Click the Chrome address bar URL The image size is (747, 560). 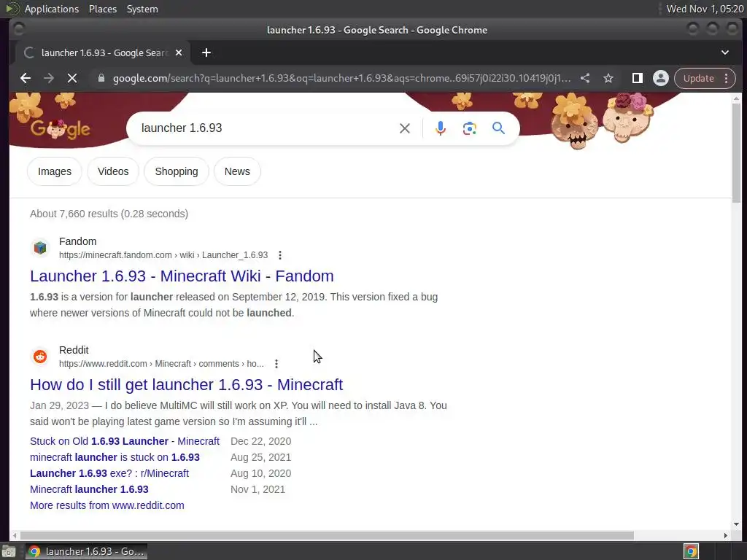pyautogui.click(x=341, y=78)
